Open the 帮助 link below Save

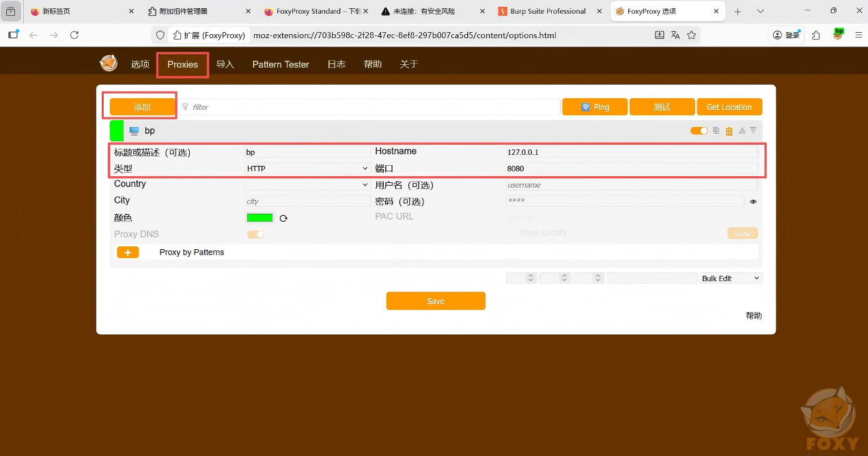tap(753, 316)
